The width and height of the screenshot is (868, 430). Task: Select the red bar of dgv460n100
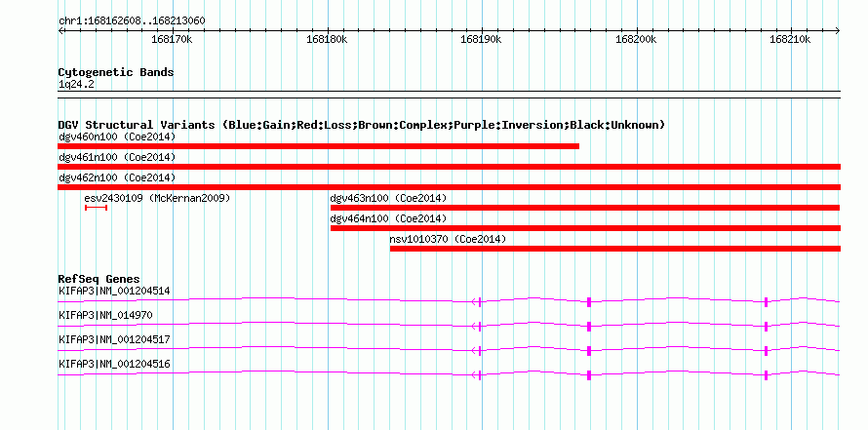coord(318,146)
